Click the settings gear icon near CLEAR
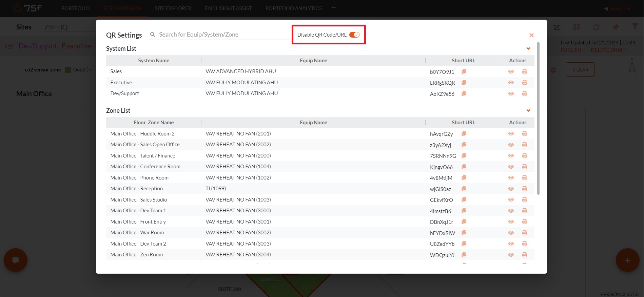The image size is (644, 297). pos(553,70)
